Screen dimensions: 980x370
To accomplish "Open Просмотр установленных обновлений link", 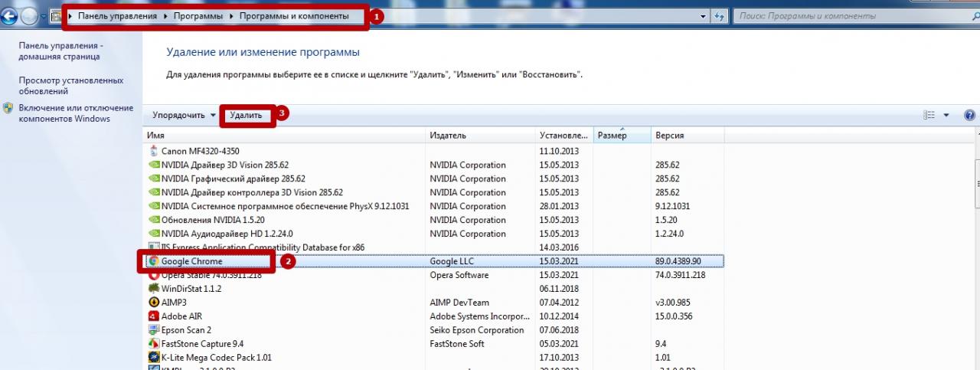I will click(71, 85).
